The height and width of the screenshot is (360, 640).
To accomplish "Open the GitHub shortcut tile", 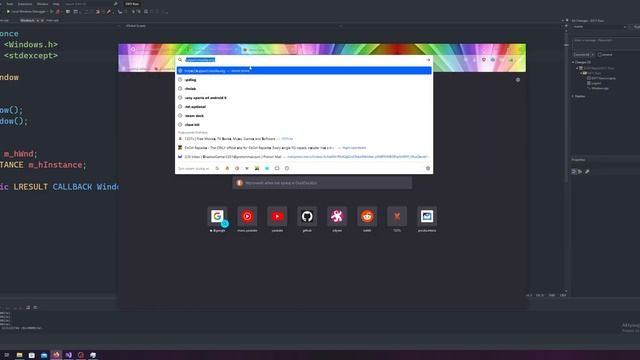I will click(x=307, y=216).
